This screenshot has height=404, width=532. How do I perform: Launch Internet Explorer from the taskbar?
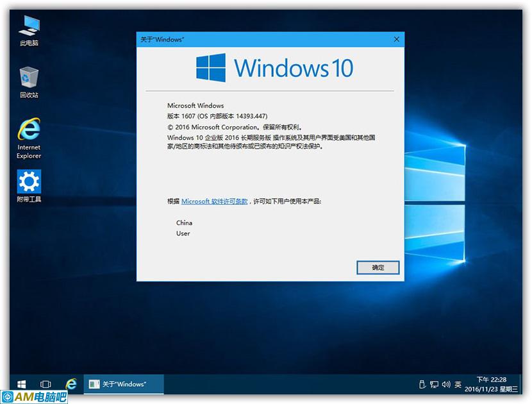point(71,384)
